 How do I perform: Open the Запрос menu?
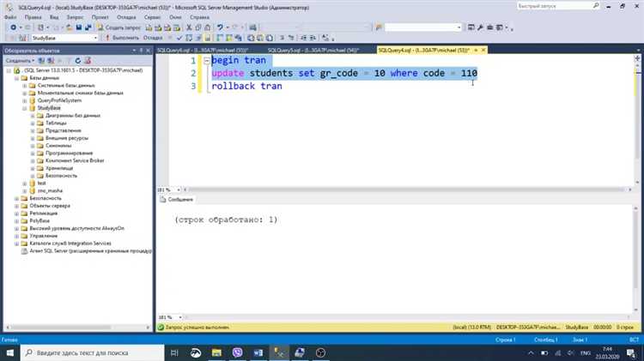[x=75, y=17]
